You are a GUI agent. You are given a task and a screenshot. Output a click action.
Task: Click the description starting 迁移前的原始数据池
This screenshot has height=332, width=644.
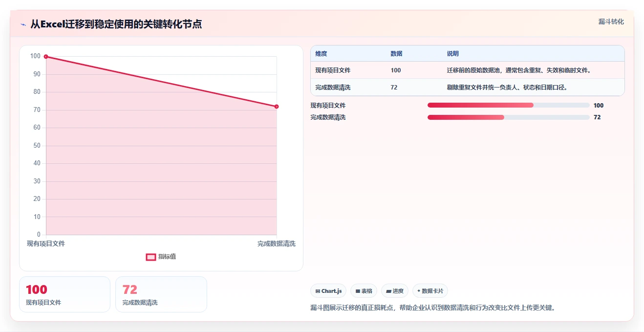pos(520,70)
